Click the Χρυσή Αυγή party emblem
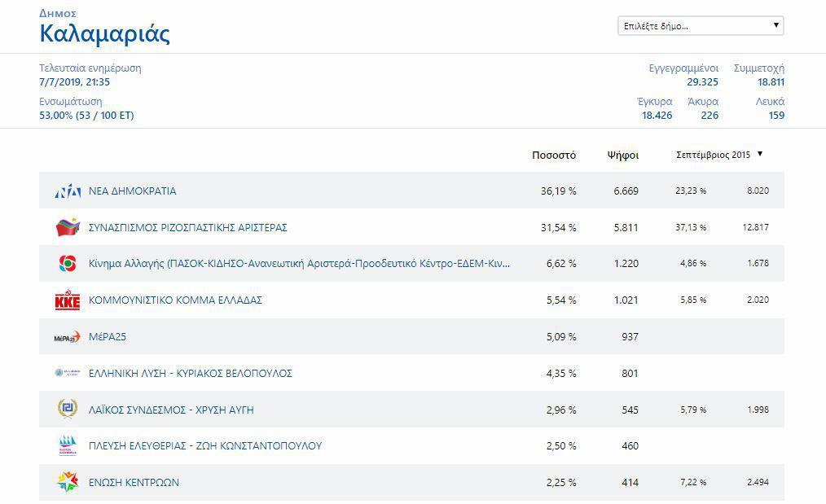The height and width of the screenshot is (504, 826). [x=68, y=410]
